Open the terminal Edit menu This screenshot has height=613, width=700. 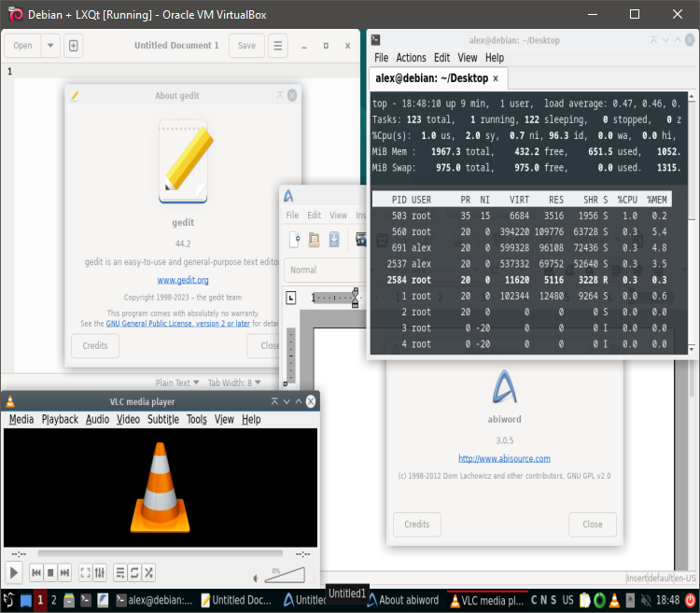pos(442,58)
